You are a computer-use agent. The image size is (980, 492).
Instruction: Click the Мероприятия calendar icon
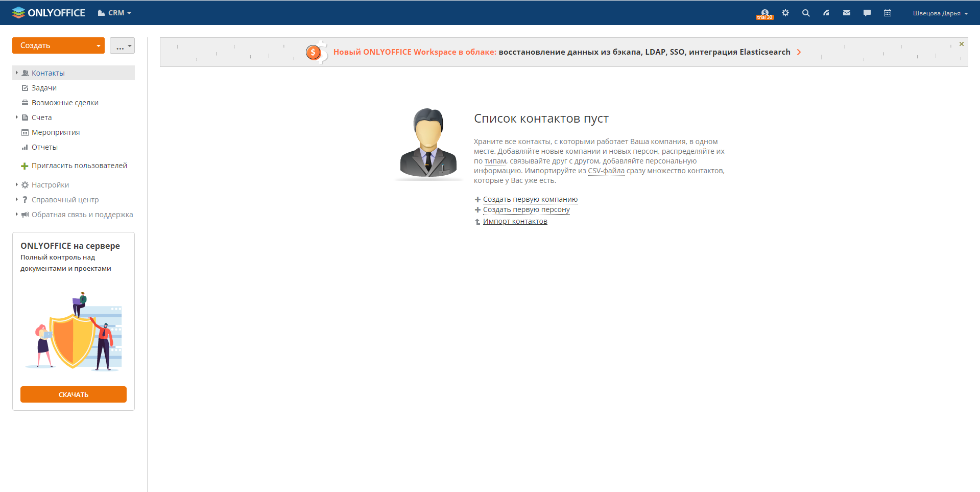(25, 132)
